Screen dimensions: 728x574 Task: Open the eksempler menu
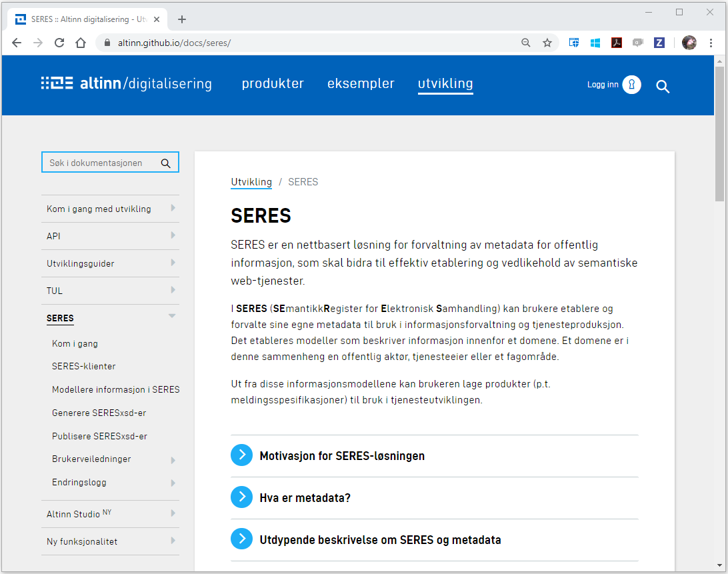tap(361, 83)
